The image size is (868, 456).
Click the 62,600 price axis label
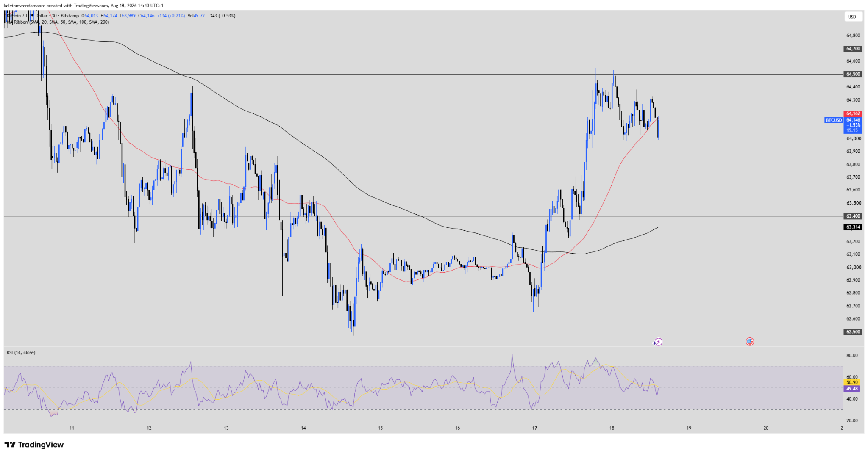853,319
